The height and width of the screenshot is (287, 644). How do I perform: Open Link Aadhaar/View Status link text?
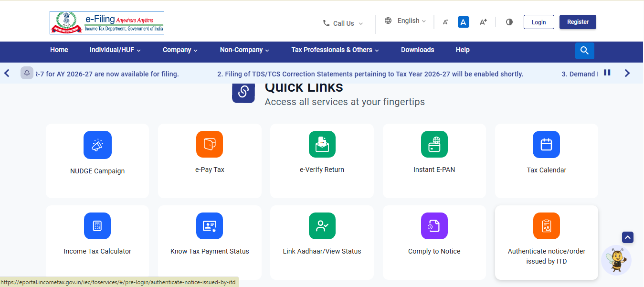click(322, 251)
